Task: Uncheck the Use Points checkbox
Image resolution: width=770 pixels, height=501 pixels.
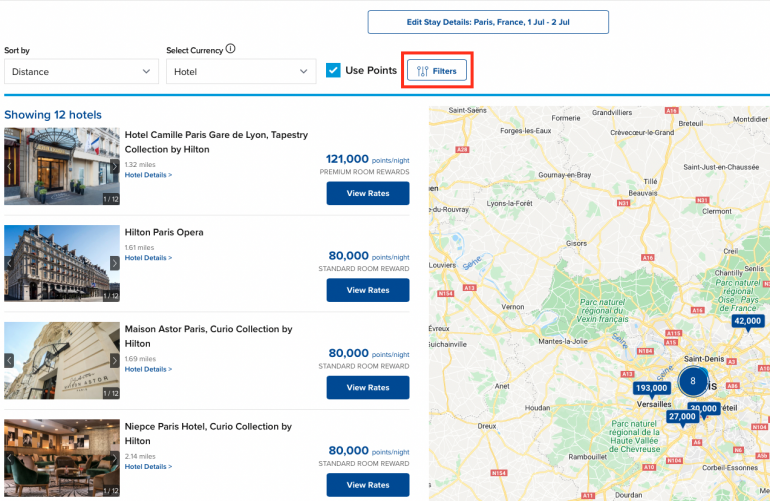Action: pyautogui.click(x=334, y=70)
